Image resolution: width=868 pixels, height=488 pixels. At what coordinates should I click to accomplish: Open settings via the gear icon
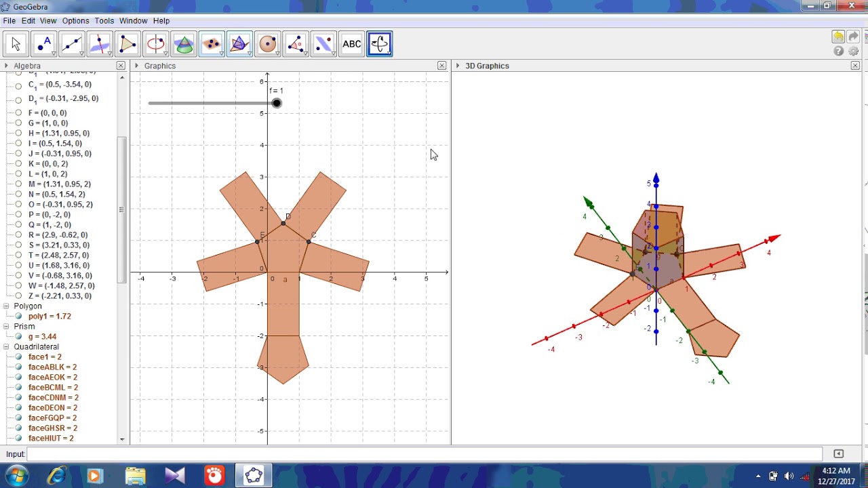point(853,51)
